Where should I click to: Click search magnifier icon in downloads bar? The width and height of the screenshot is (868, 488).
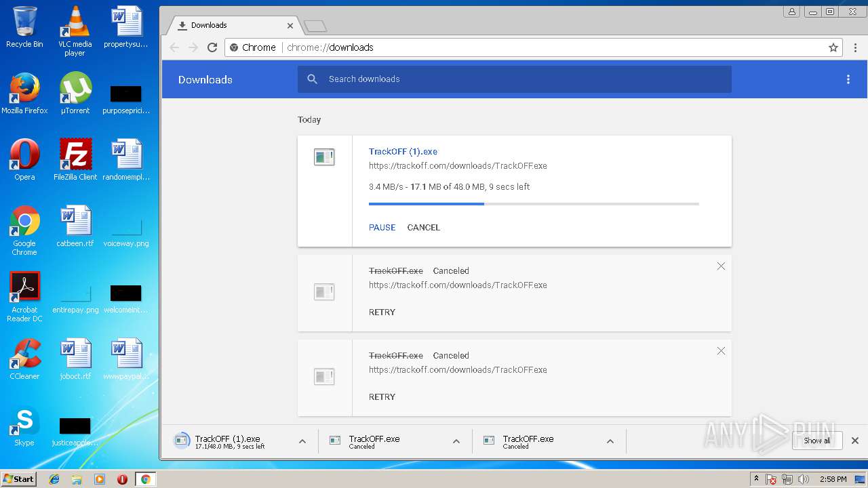click(x=313, y=79)
